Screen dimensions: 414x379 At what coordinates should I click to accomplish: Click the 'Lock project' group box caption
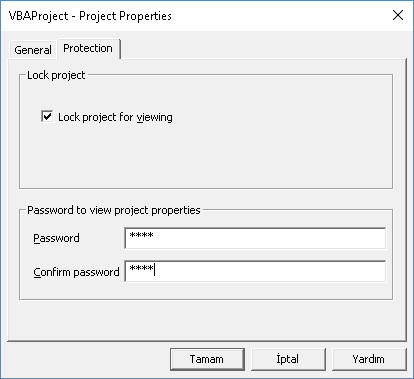[56, 75]
